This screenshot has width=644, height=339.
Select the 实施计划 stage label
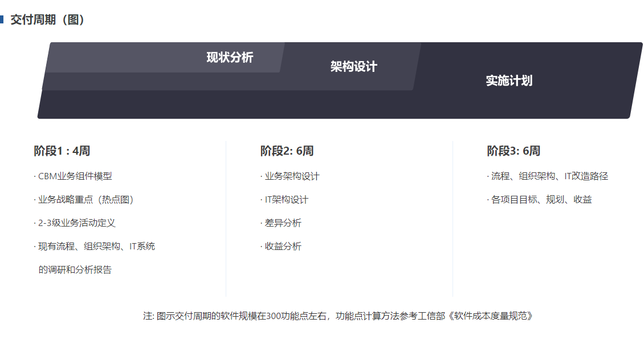click(x=509, y=80)
